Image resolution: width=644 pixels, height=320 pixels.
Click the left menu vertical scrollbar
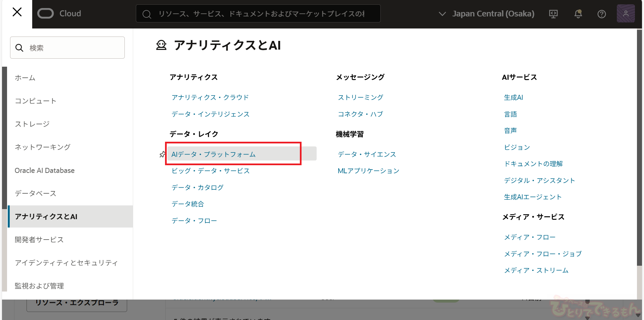(4, 137)
